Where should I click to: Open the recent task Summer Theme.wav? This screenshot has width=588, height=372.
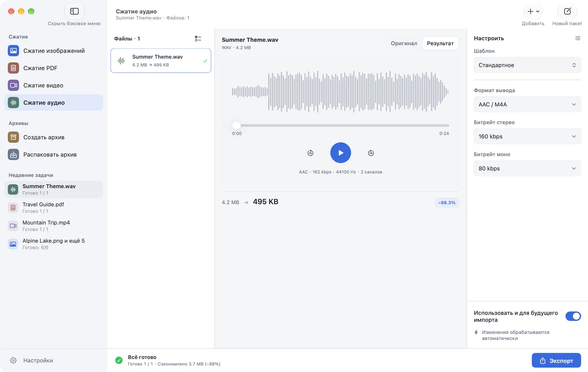pyautogui.click(x=54, y=189)
